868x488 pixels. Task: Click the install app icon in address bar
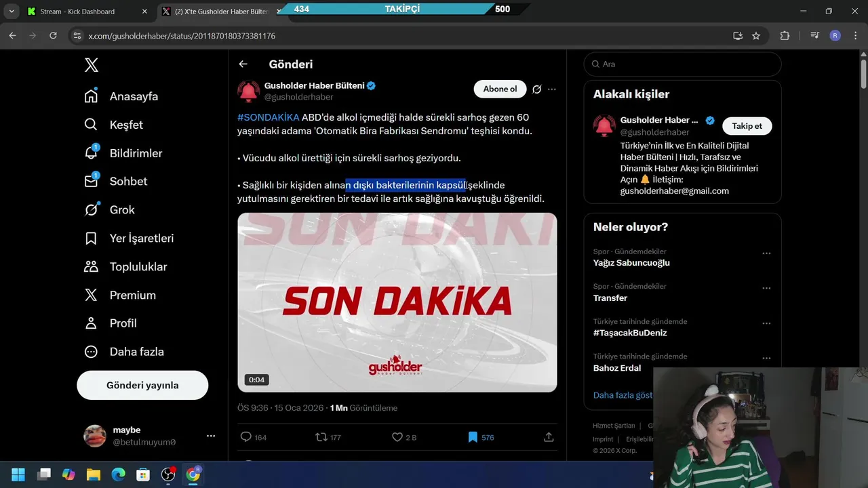[738, 36]
